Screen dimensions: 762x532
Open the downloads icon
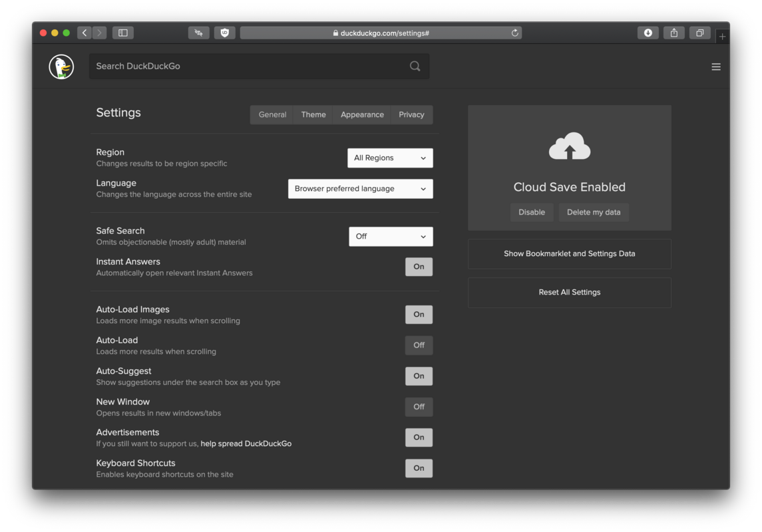[x=648, y=33]
